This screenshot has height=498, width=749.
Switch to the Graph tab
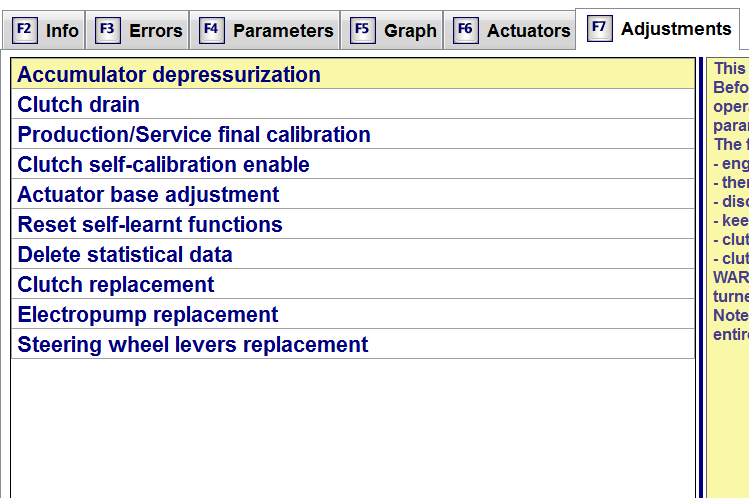tap(392, 30)
